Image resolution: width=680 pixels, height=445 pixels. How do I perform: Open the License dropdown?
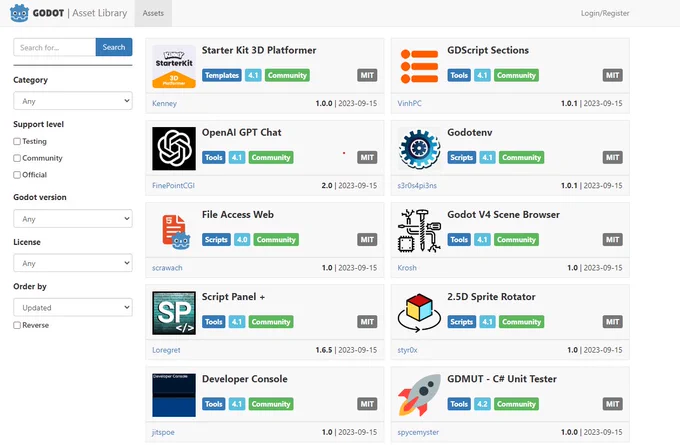coord(73,263)
